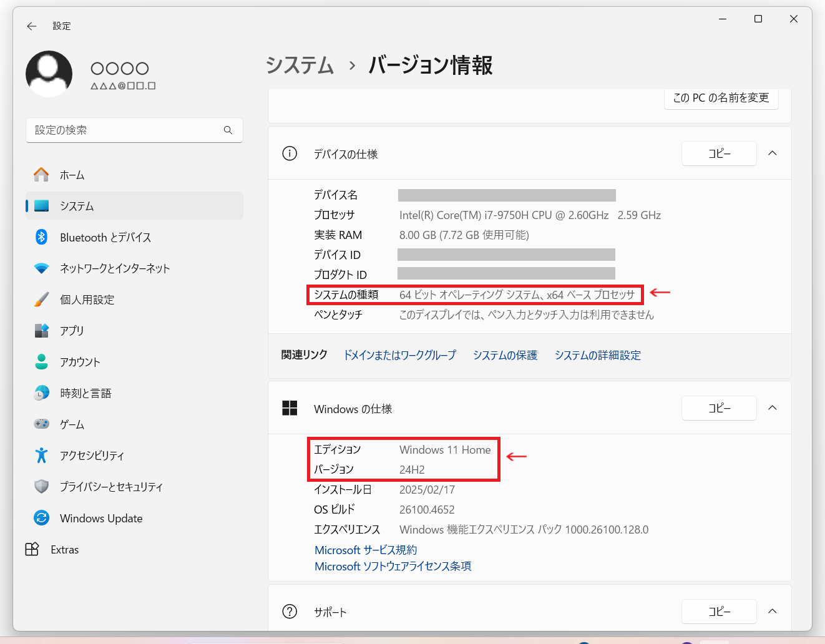
Task: Click the ホーム house icon
Action: [41, 175]
